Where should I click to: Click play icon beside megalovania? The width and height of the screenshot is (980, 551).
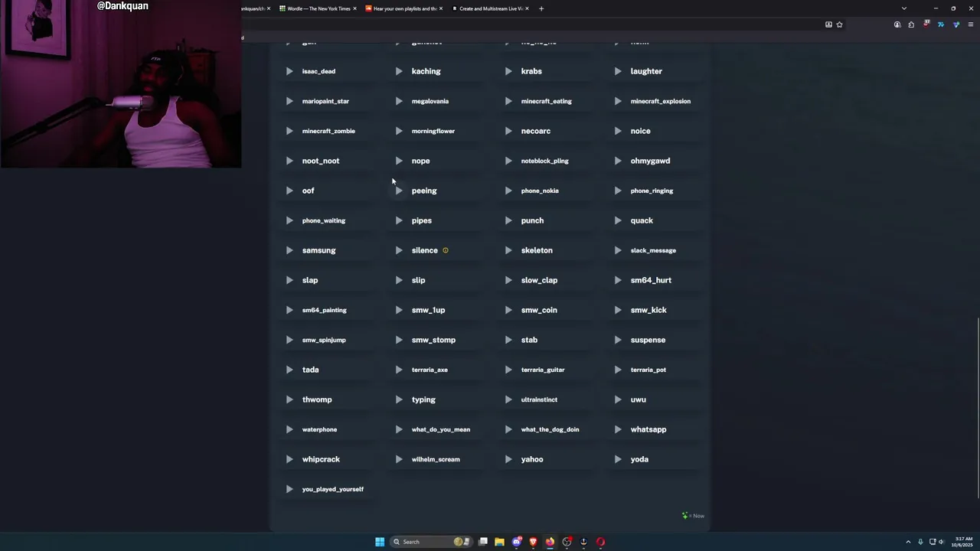tap(399, 101)
